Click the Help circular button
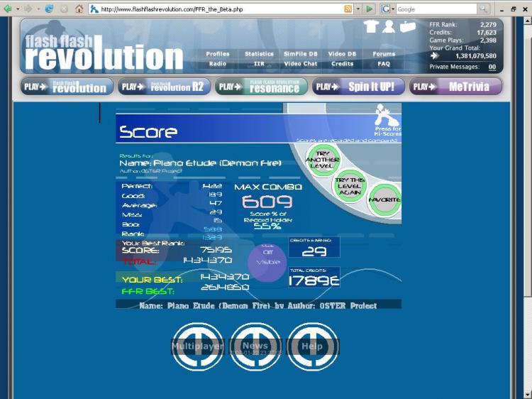Screen dimensions: 532x399 pyautogui.click(x=313, y=346)
